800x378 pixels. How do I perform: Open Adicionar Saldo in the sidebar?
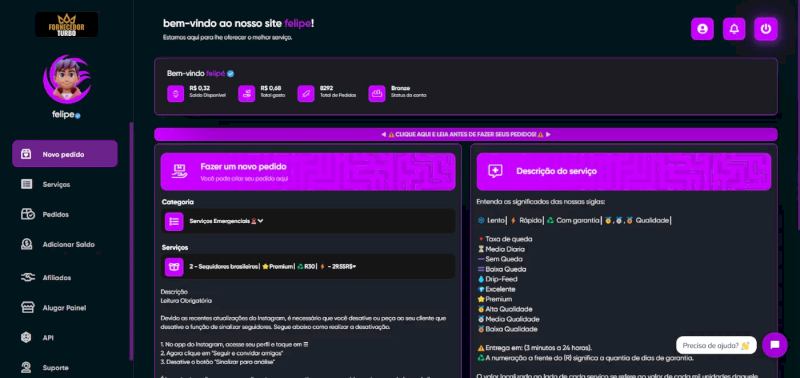68,244
